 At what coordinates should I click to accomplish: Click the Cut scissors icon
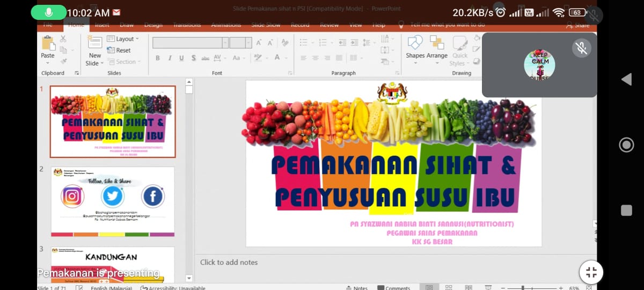[x=63, y=39]
